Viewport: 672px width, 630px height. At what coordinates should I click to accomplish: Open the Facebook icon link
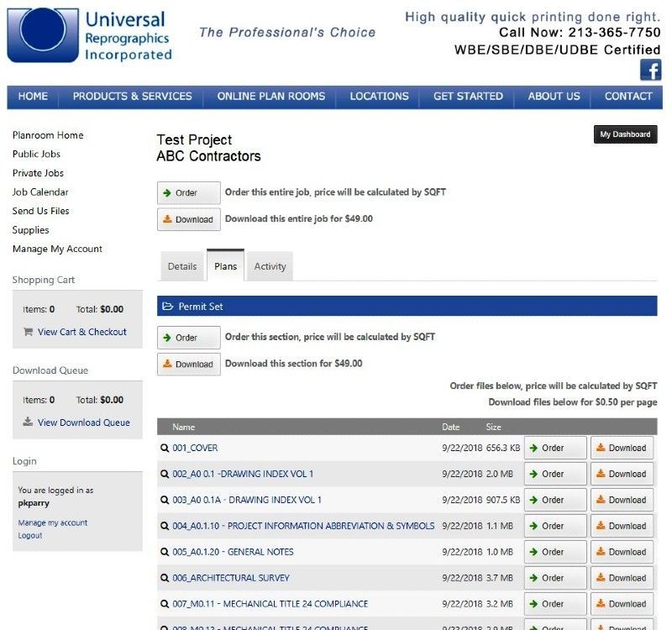tap(650, 70)
